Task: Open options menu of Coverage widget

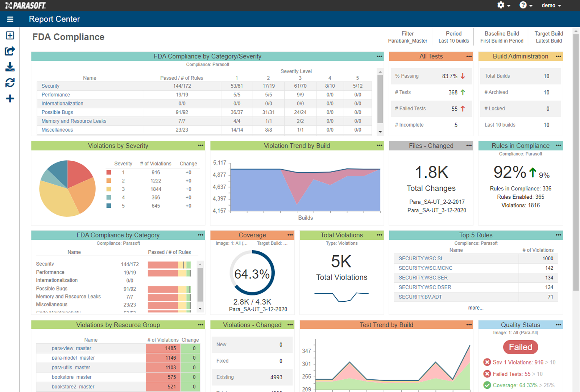Action: (290, 235)
